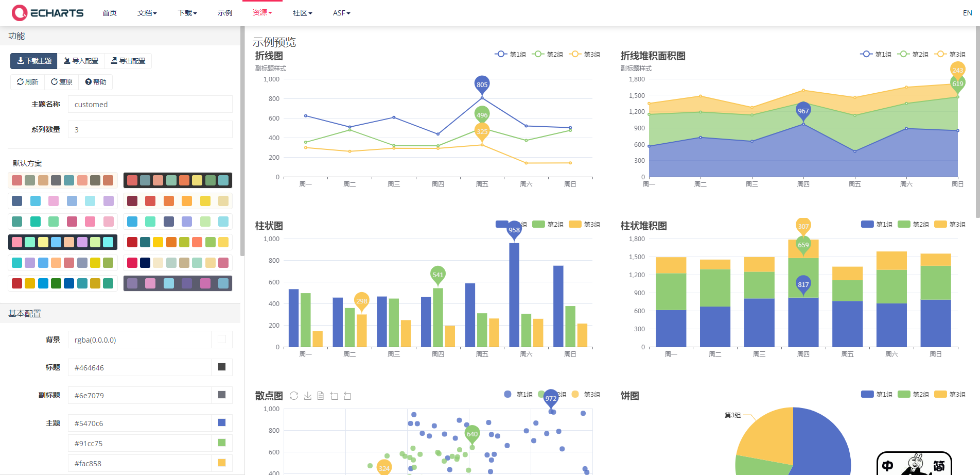Open the data view icon for the scatter chart
980x475 pixels.
(321, 396)
